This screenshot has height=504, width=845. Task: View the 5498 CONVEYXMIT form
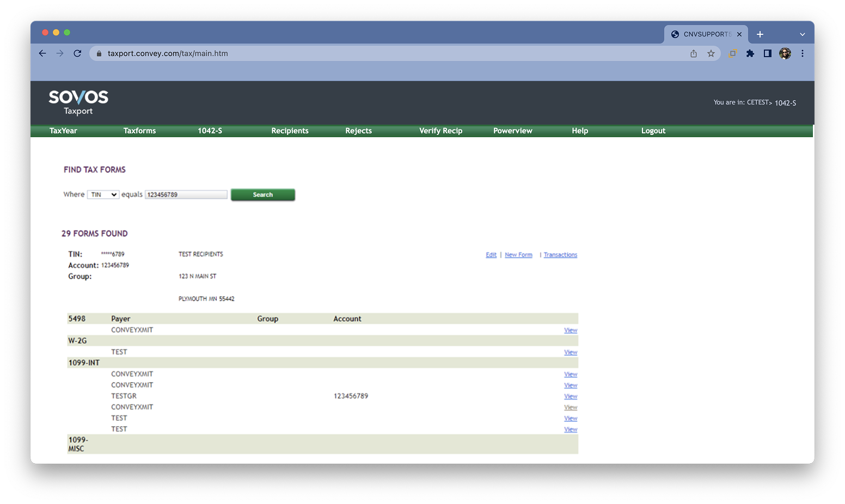pos(571,330)
